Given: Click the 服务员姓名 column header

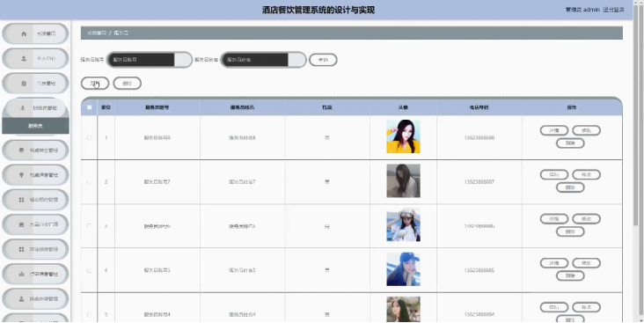Looking at the screenshot, I should 242,107.
